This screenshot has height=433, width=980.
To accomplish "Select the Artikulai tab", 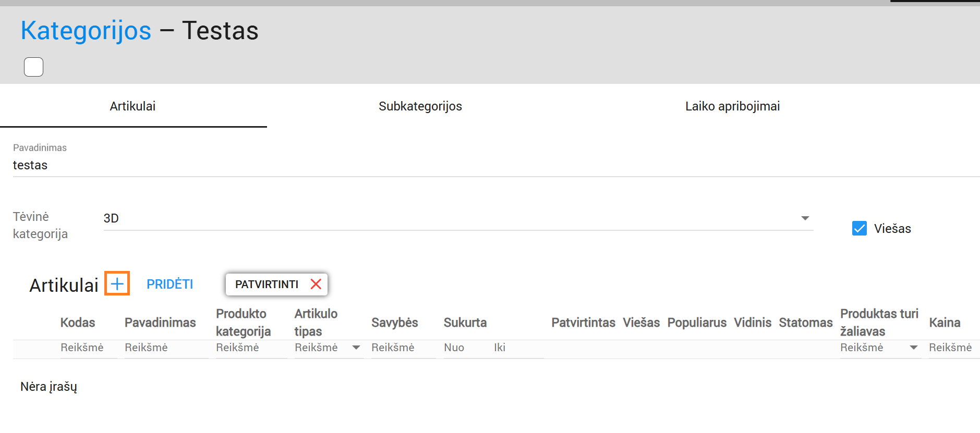I will point(132,106).
